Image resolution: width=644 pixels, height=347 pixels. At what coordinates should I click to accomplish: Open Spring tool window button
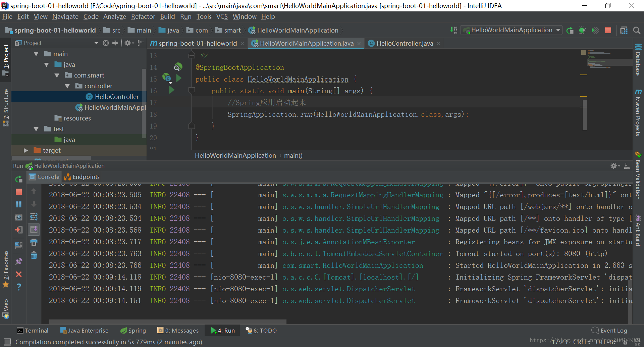pos(133,331)
